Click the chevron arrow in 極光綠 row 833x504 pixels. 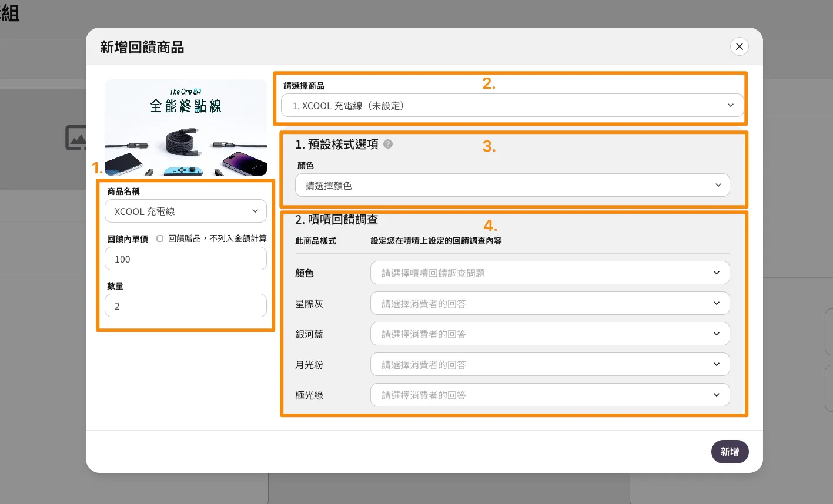coord(717,395)
